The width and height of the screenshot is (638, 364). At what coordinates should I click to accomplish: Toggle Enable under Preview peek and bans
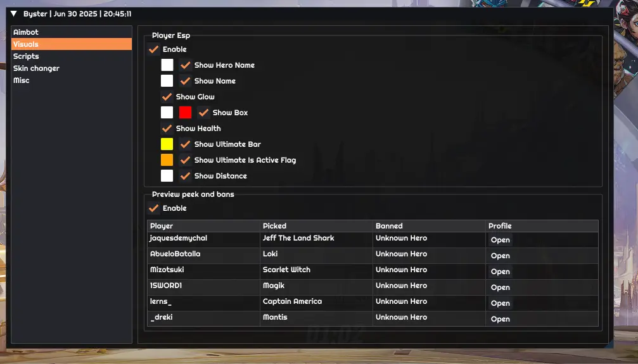tap(154, 208)
